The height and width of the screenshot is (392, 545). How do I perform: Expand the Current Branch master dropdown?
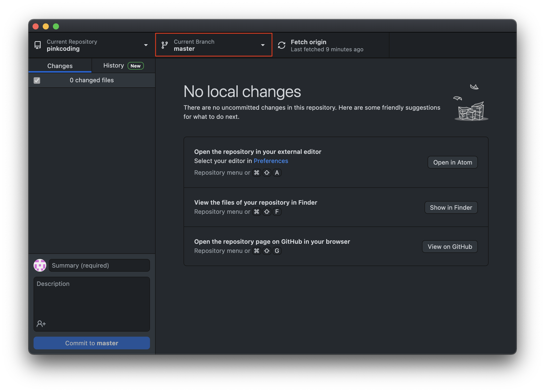(213, 45)
